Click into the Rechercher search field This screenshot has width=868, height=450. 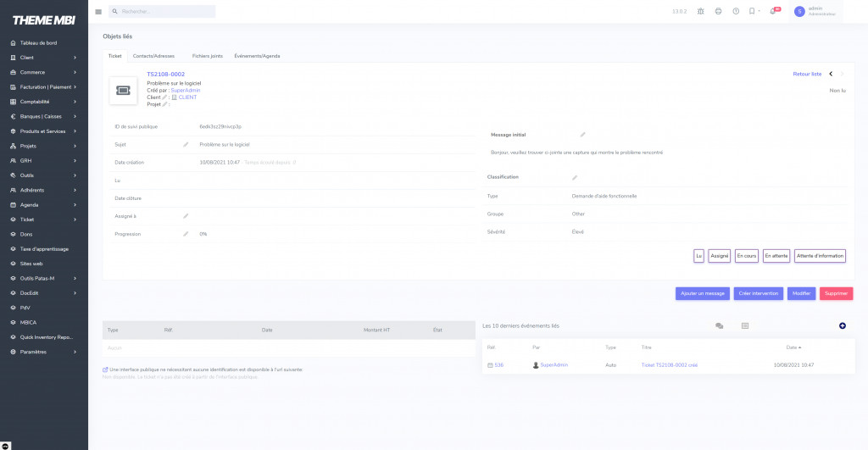coord(162,12)
